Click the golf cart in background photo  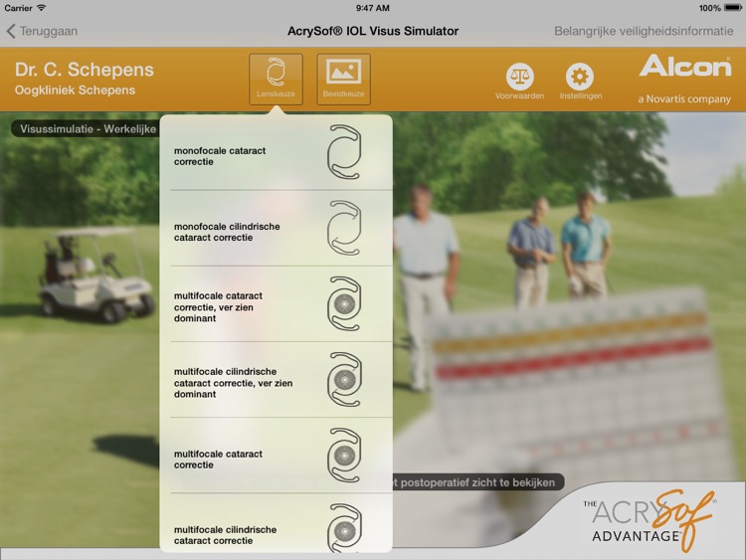[96, 275]
